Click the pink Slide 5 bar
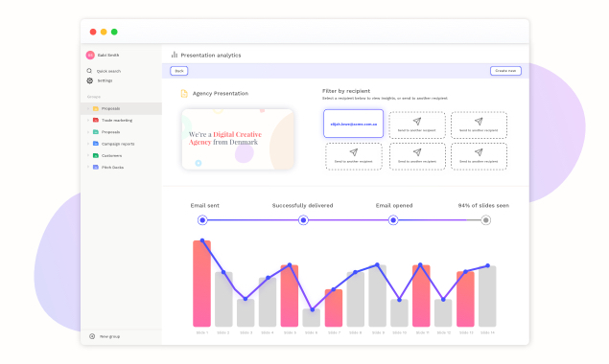The image size is (609, 364). click(x=290, y=296)
